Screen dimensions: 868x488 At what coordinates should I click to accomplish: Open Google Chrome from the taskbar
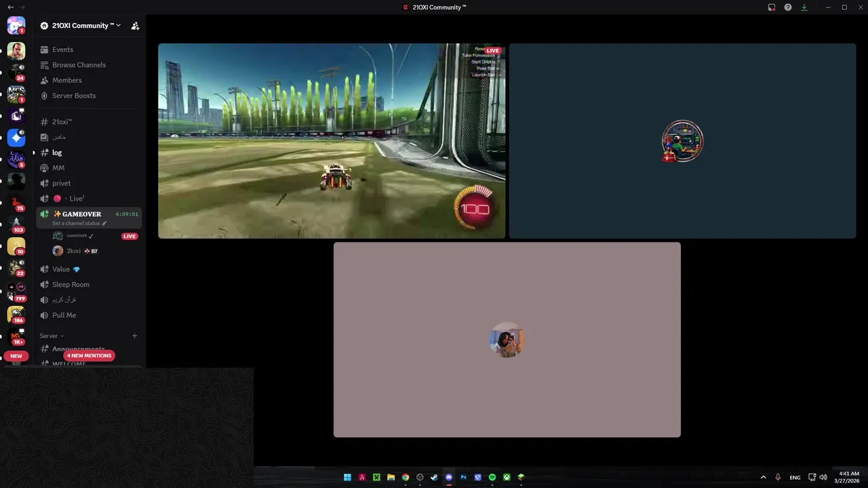(x=406, y=477)
